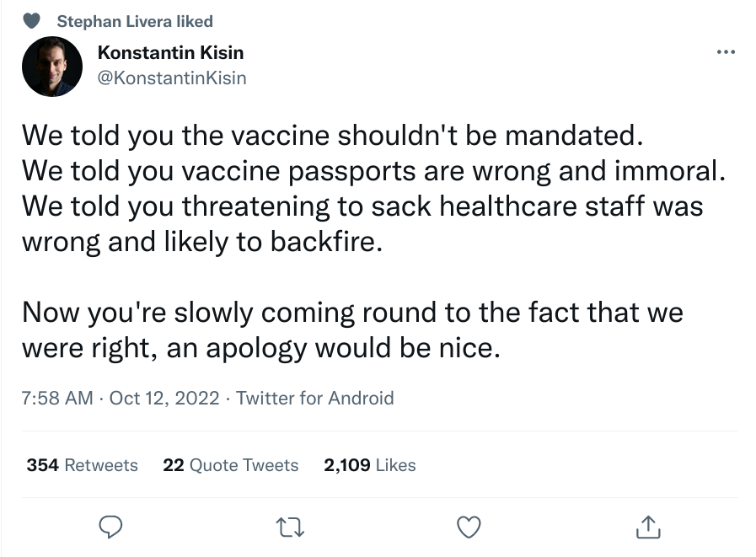Click the reply speech bubble icon
The width and height of the screenshot is (756, 557).
(112, 527)
